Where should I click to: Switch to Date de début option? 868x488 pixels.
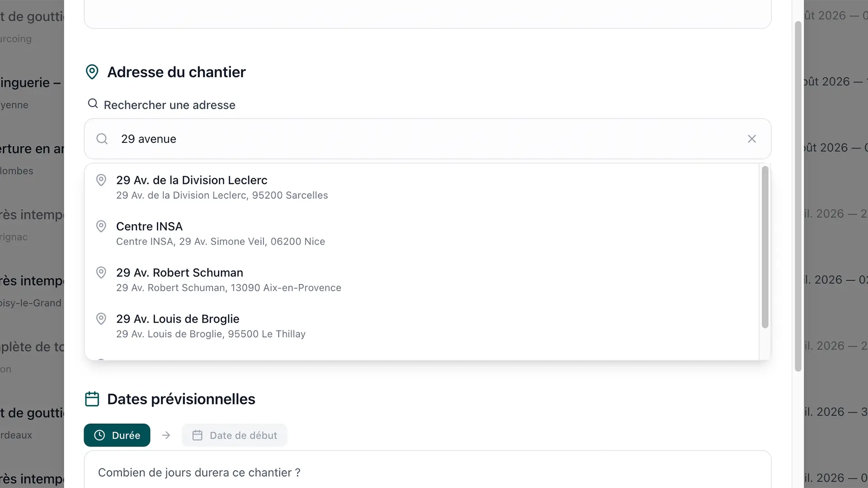[235, 435]
